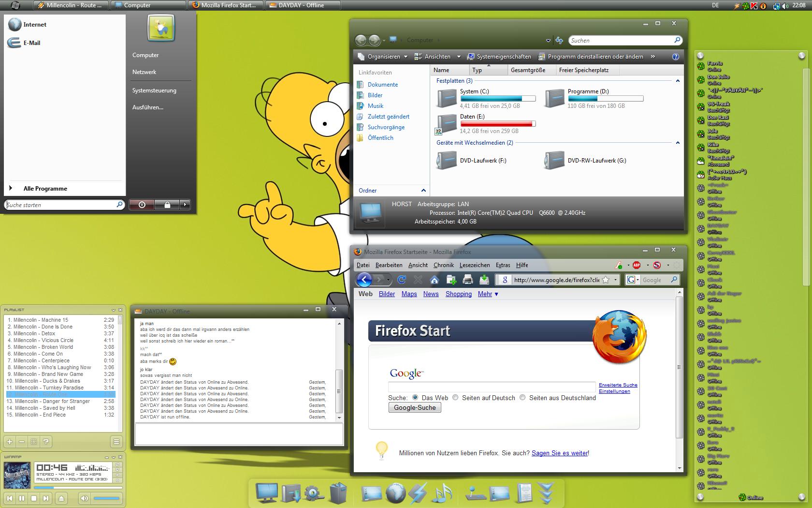Viewport: 812px width, 508px height.
Task: Bookmark page with star icon
Action: point(606,280)
